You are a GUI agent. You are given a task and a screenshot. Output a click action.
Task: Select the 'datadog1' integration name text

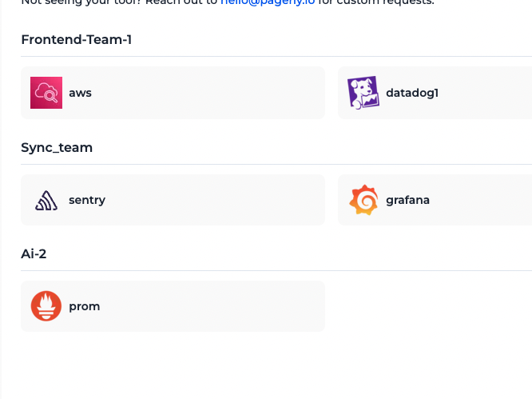click(412, 93)
